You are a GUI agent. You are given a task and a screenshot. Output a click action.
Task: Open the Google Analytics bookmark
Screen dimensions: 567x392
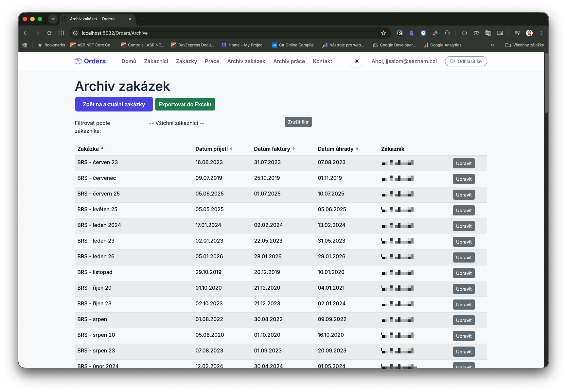click(442, 45)
